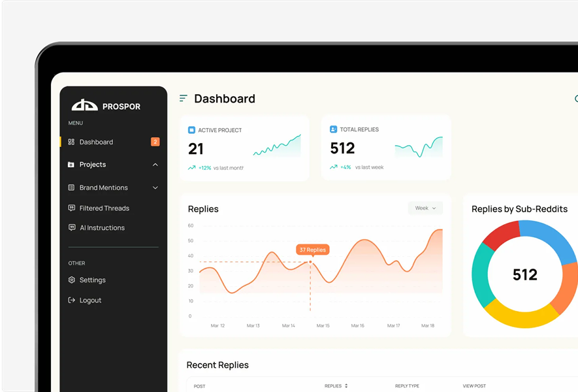Open the Week period dropdown

click(425, 208)
